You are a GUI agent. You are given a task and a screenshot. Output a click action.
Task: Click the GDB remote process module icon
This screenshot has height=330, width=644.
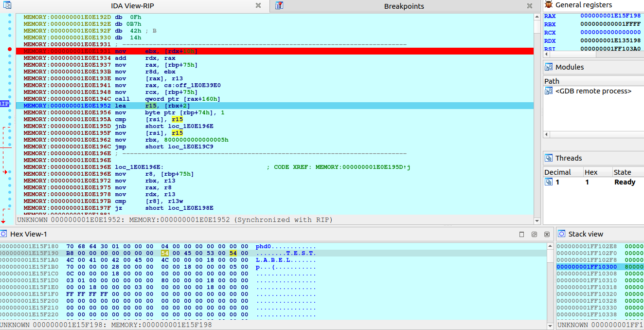click(549, 91)
